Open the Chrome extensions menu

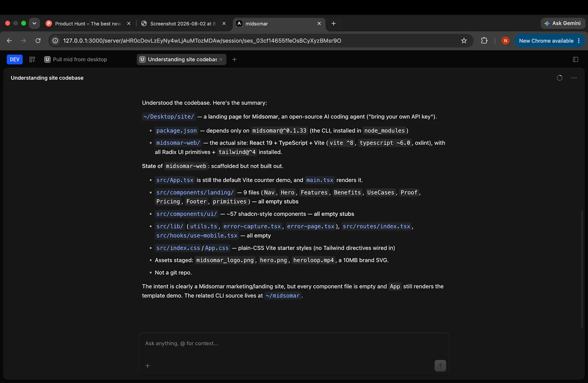(x=484, y=40)
